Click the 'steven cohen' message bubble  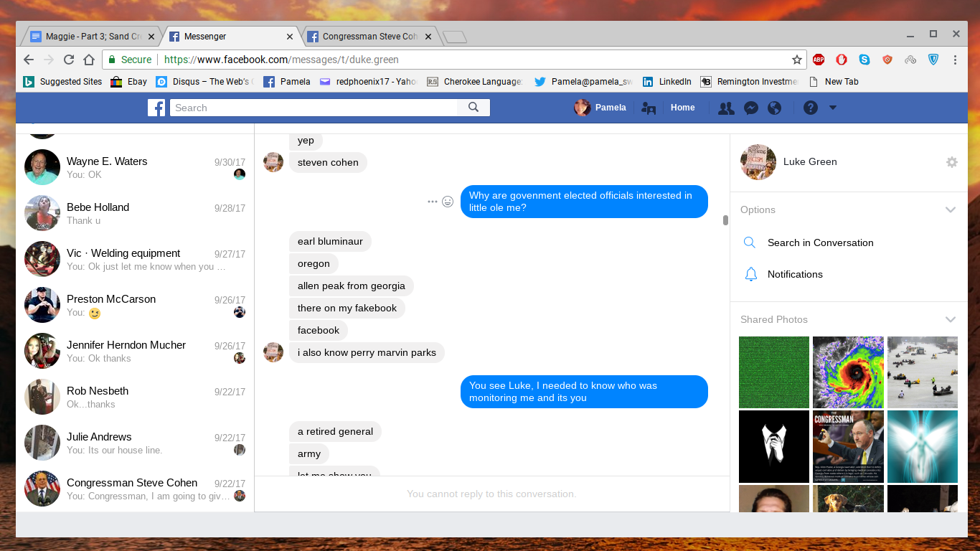(x=328, y=162)
